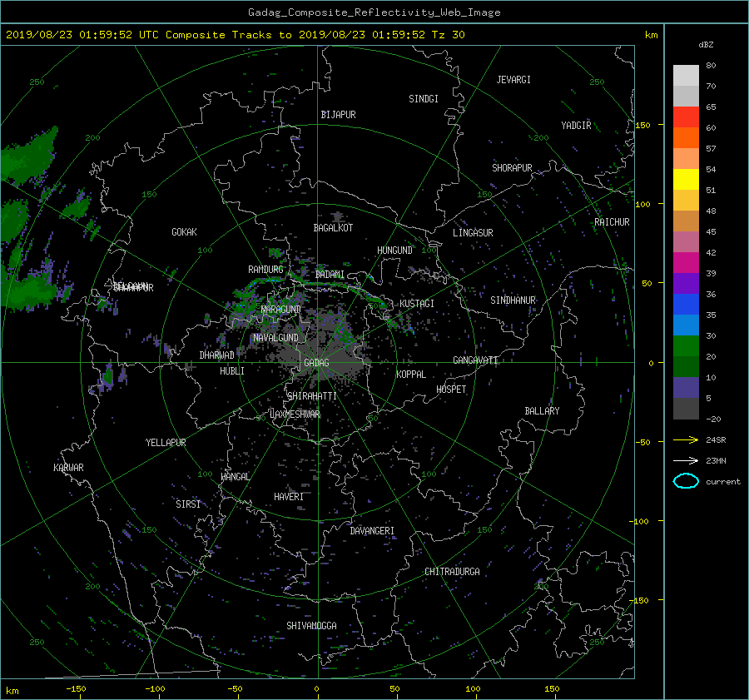The width and height of the screenshot is (749, 700).
Task: Click the RAICHUR city label
Action: [612, 222]
